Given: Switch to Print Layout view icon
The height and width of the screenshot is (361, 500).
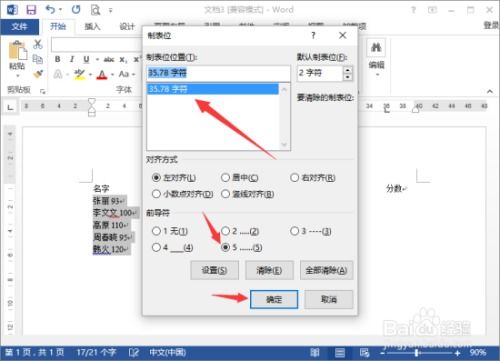Looking at the screenshot, I should pyautogui.click(x=340, y=352).
